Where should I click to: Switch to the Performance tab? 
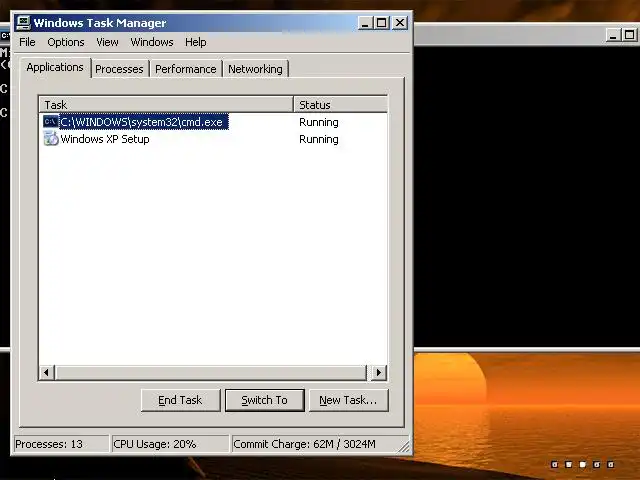tap(186, 69)
